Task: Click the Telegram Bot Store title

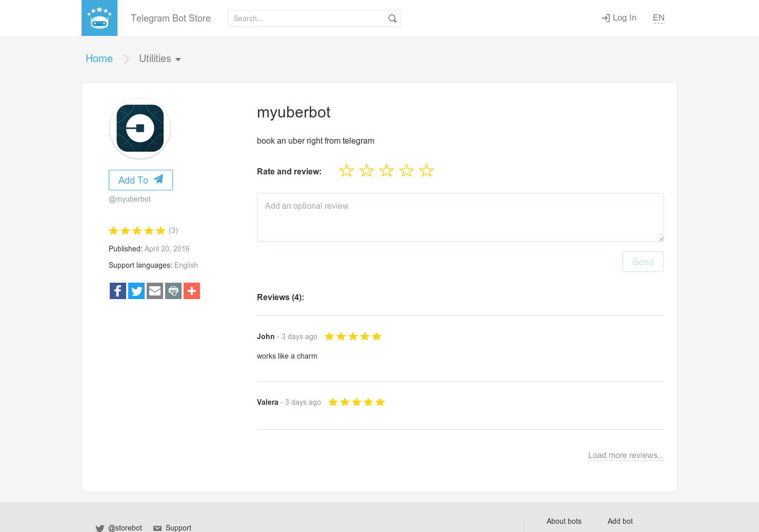Action: [x=171, y=18]
